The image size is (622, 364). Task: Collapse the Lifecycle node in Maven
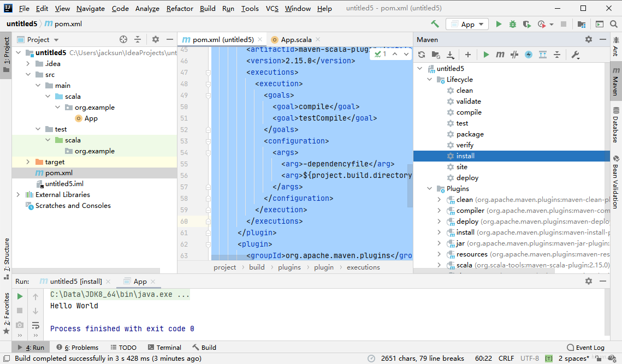(x=430, y=79)
